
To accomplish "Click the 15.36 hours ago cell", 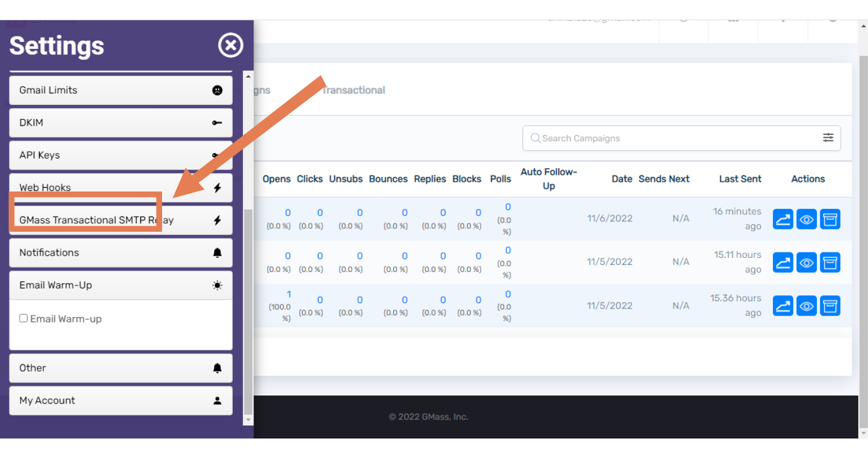I will 735,306.
